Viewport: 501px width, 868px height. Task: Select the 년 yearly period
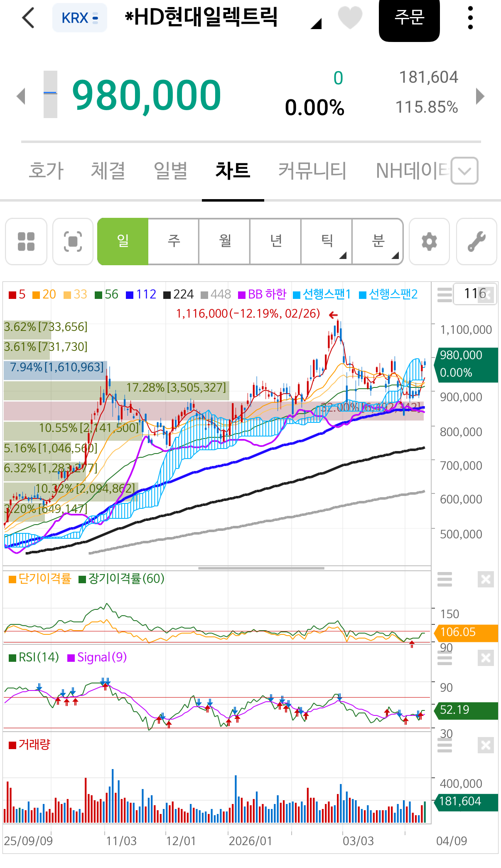(x=276, y=242)
